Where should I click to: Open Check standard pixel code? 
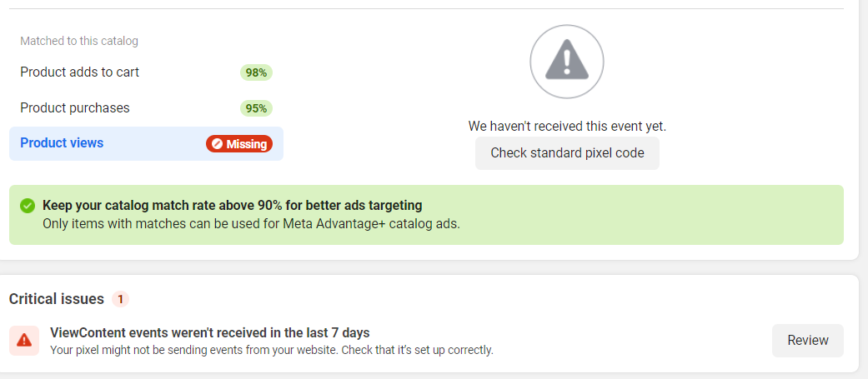click(568, 152)
